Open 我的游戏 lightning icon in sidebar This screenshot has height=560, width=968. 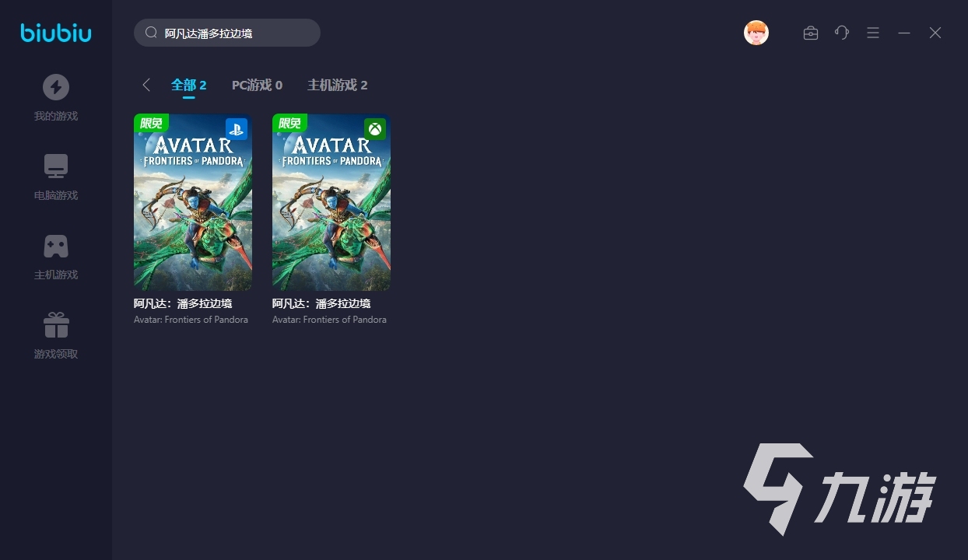(x=56, y=87)
